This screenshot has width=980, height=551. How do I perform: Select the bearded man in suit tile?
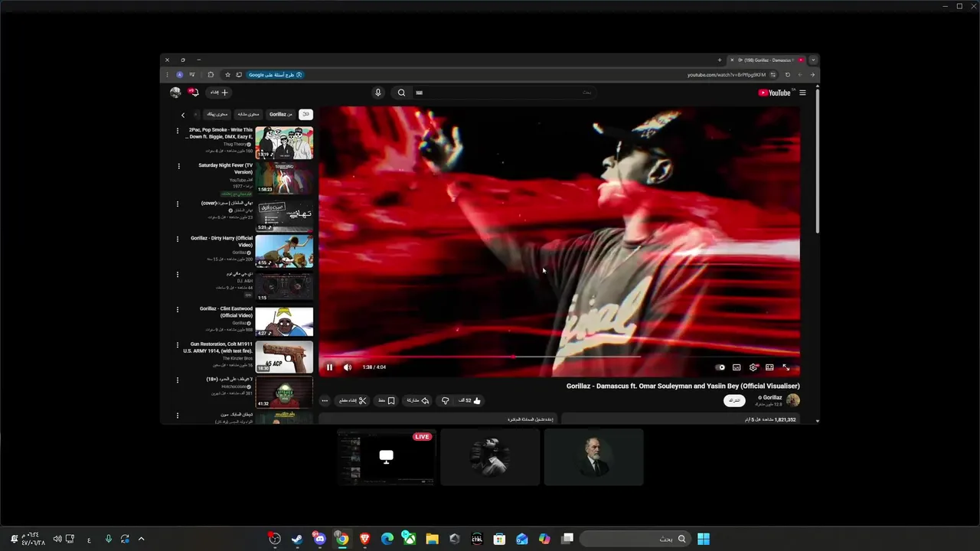593,457
